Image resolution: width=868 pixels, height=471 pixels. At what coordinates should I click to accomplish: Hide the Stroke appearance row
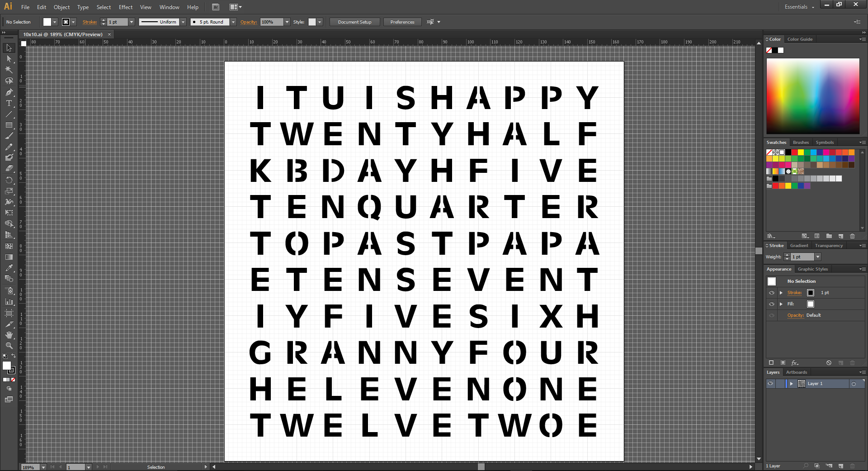click(772, 293)
